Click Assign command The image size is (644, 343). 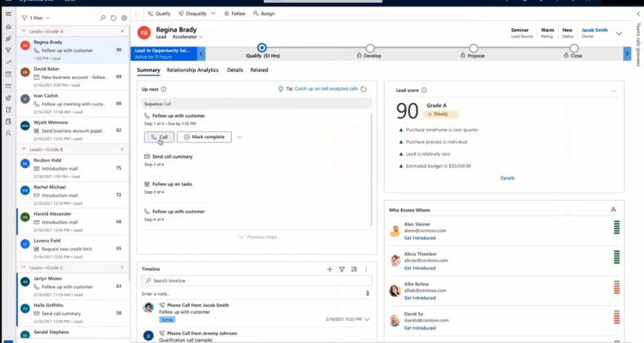pyautogui.click(x=264, y=14)
